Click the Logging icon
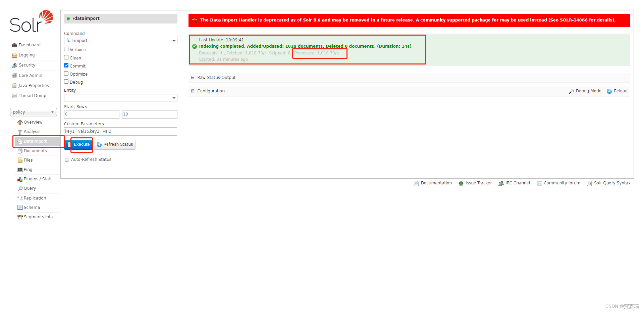 [x=14, y=55]
